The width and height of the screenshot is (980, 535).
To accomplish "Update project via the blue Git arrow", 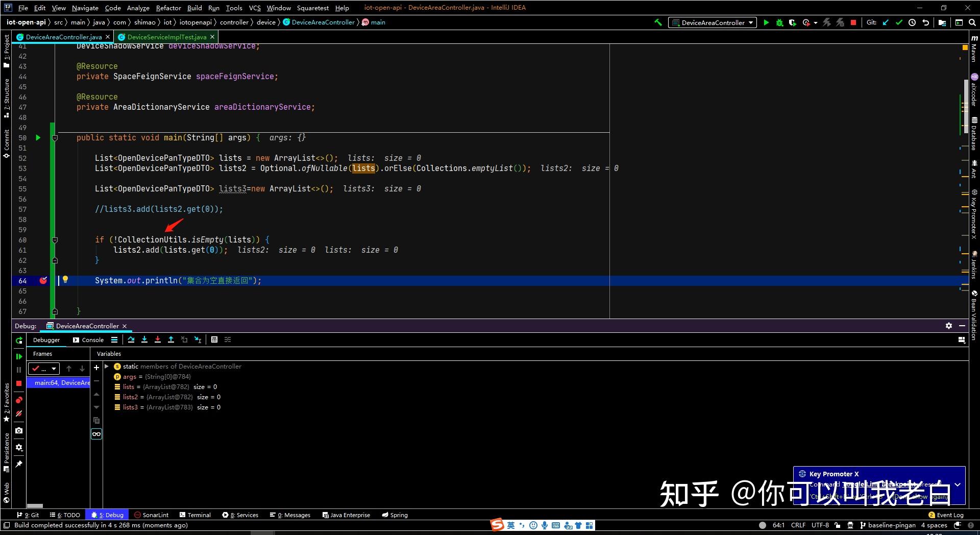I will (886, 22).
